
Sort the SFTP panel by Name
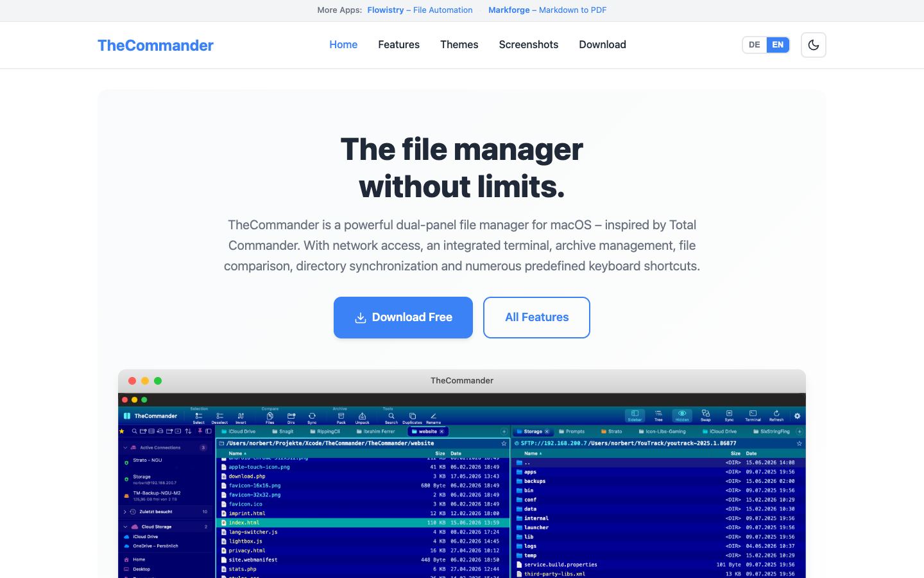coord(533,453)
